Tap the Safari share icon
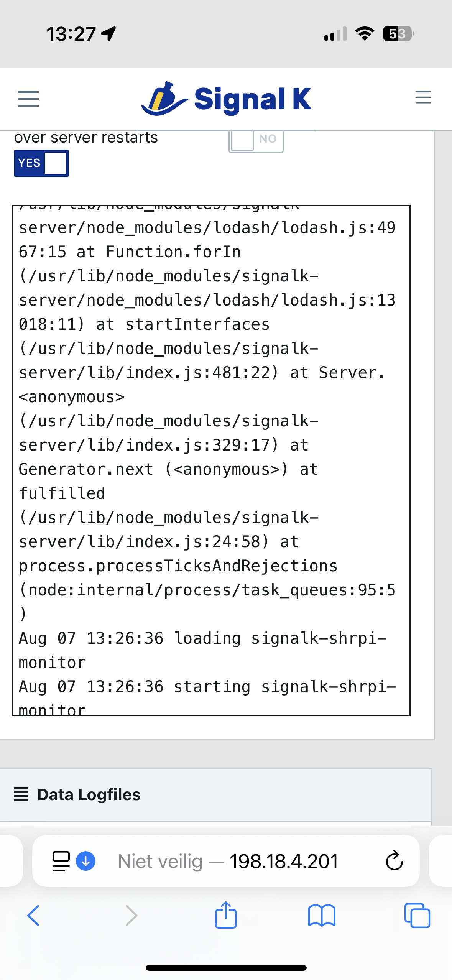The height and width of the screenshot is (980, 452). [226, 915]
